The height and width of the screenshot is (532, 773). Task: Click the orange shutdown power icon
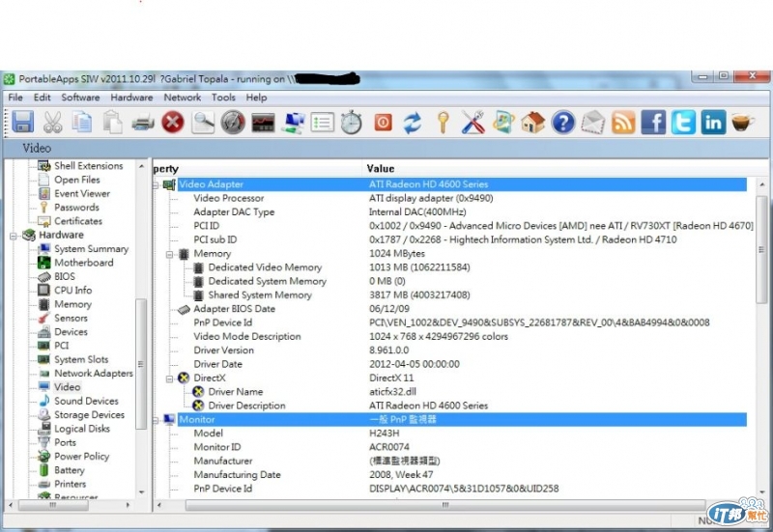pyautogui.click(x=383, y=122)
